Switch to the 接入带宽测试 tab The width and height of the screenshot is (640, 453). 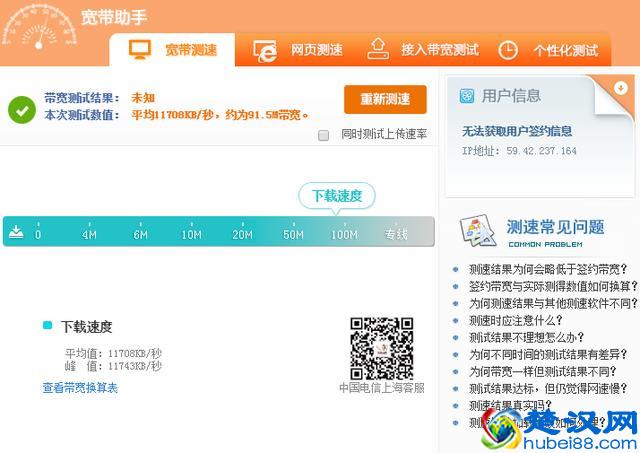423,50
